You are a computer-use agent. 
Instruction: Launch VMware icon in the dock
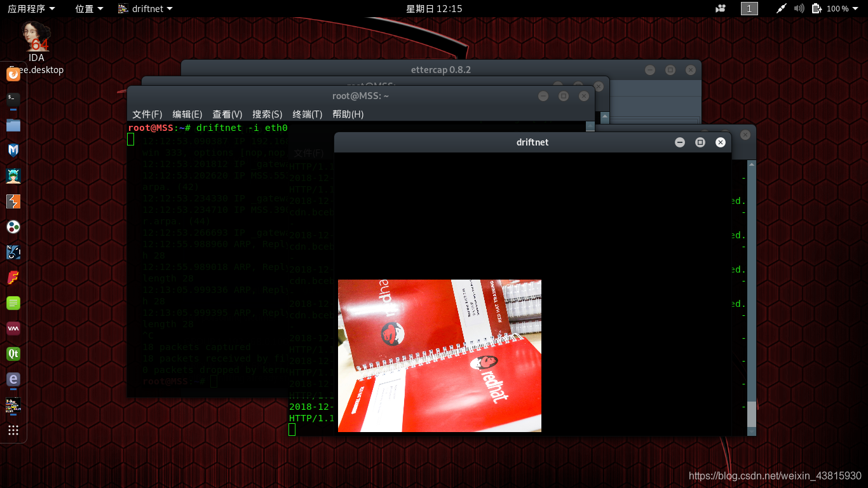(13, 329)
